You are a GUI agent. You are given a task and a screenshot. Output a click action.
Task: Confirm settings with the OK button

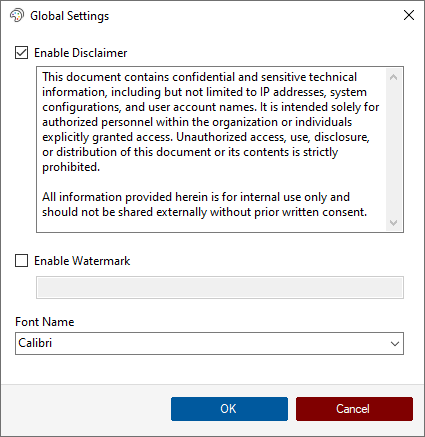[x=229, y=409]
